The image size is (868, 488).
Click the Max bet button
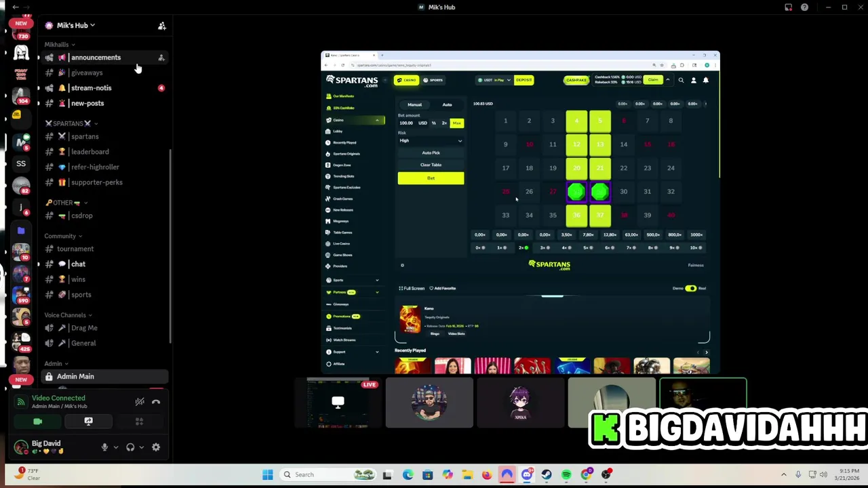click(x=456, y=123)
